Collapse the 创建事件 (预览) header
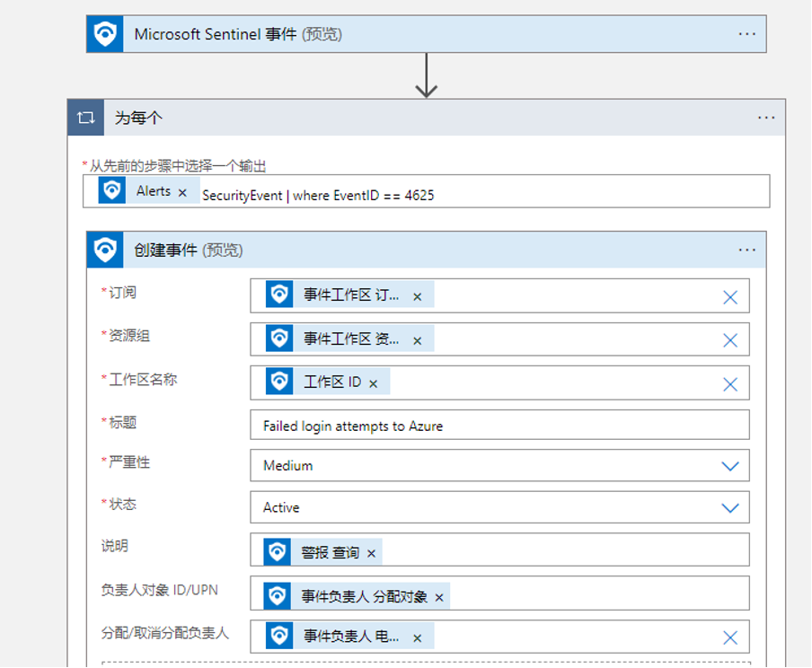This screenshot has width=812, height=668. click(426, 250)
